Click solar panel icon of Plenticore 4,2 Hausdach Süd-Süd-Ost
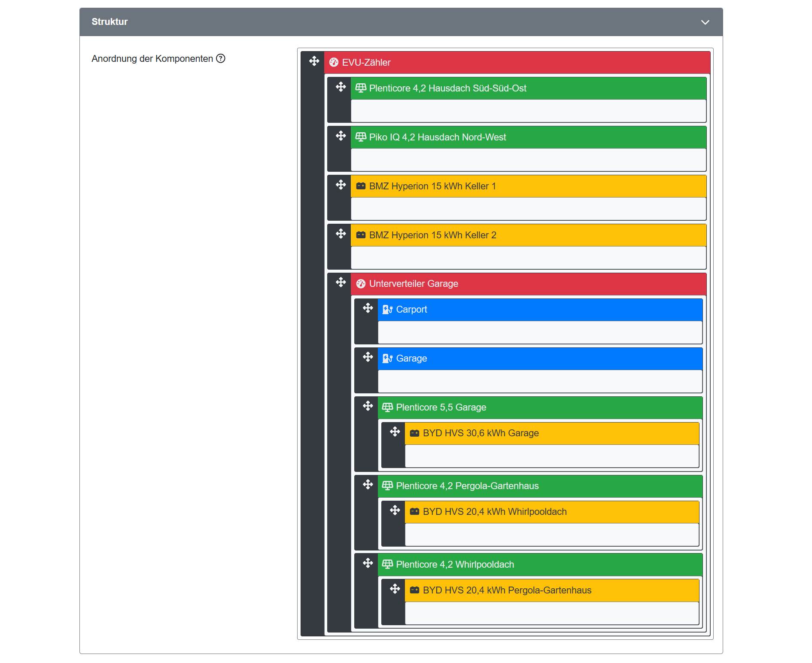This screenshot has width=812, height=663. [x=361, y=88]
